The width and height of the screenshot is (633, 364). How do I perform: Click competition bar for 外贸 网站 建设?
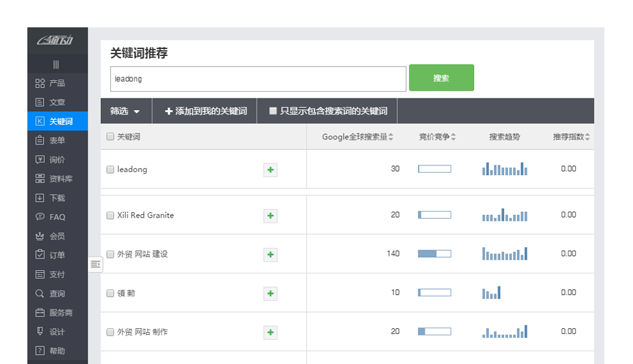point(434,254)
